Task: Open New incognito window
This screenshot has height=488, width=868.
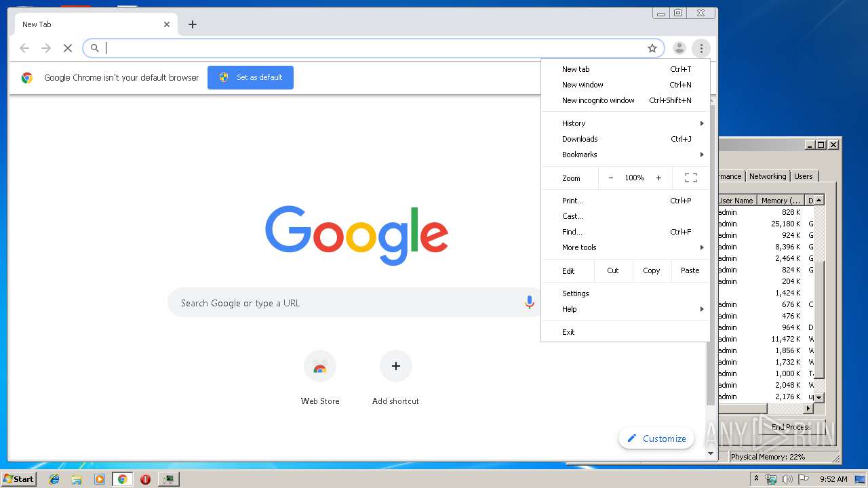Action: (x=625, y=100)
